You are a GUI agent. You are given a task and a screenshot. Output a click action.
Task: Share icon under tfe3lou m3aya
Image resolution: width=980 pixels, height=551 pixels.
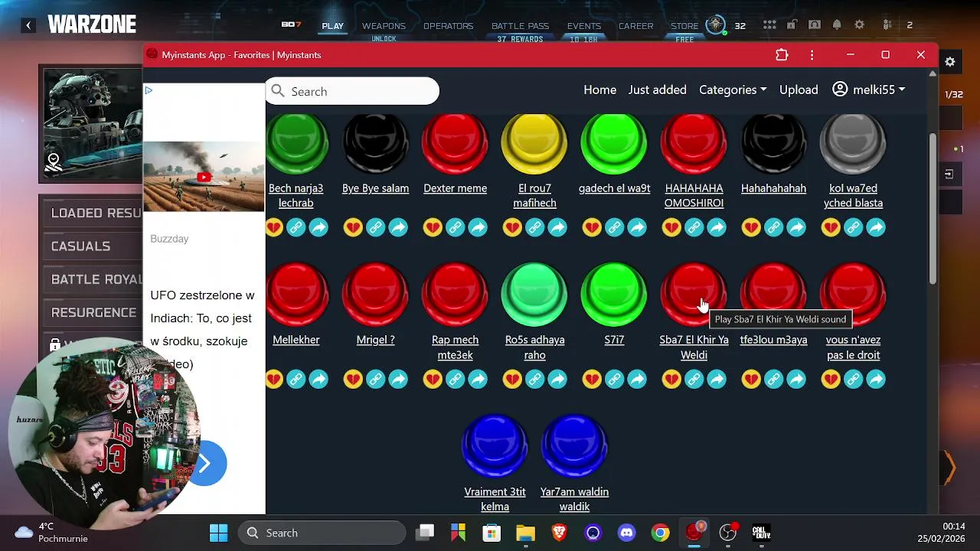click(796, 379)
